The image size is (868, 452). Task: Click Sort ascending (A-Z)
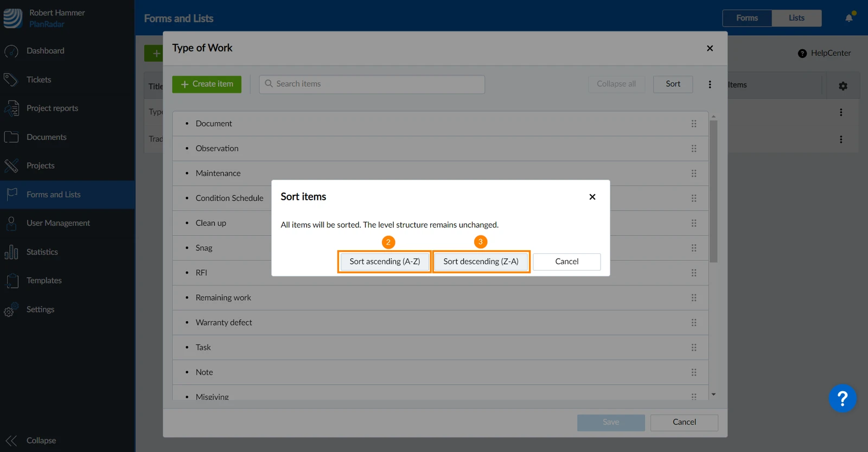tap(385, 262)
